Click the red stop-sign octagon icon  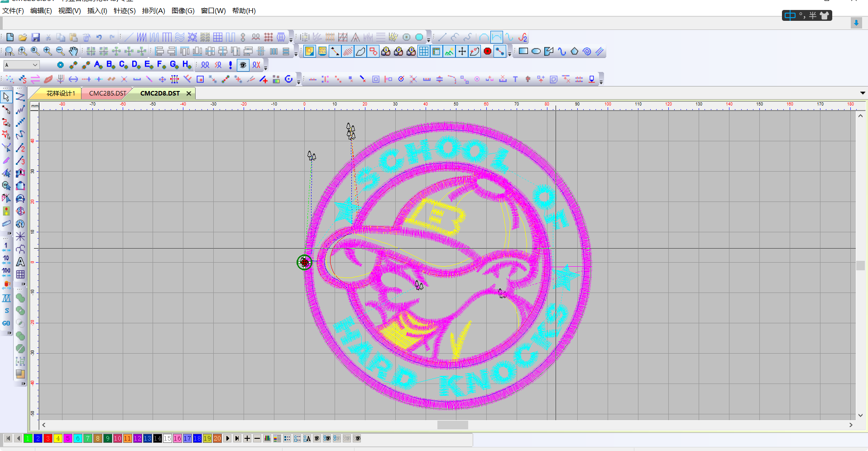point(487,51)
